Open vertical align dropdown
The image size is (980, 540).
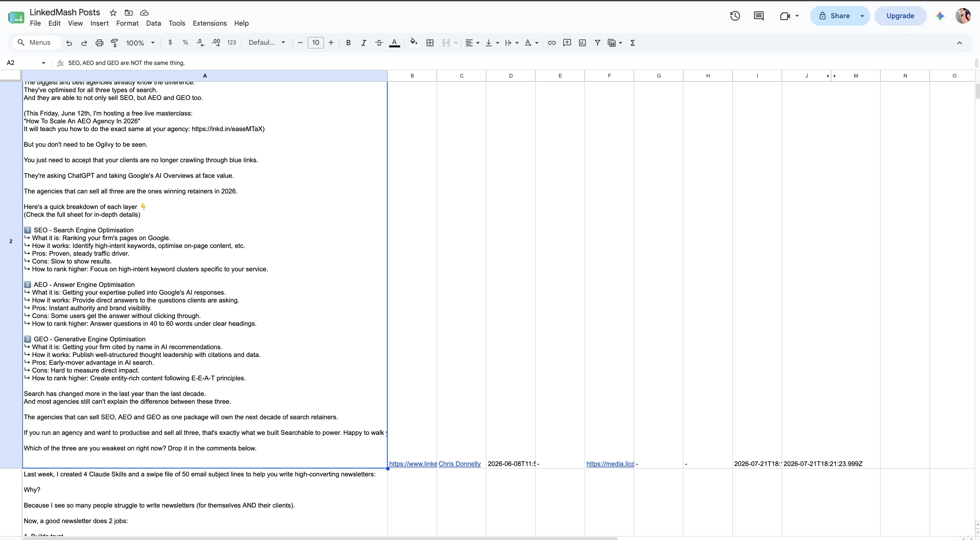pyautogui.click(x=492, y=43)
